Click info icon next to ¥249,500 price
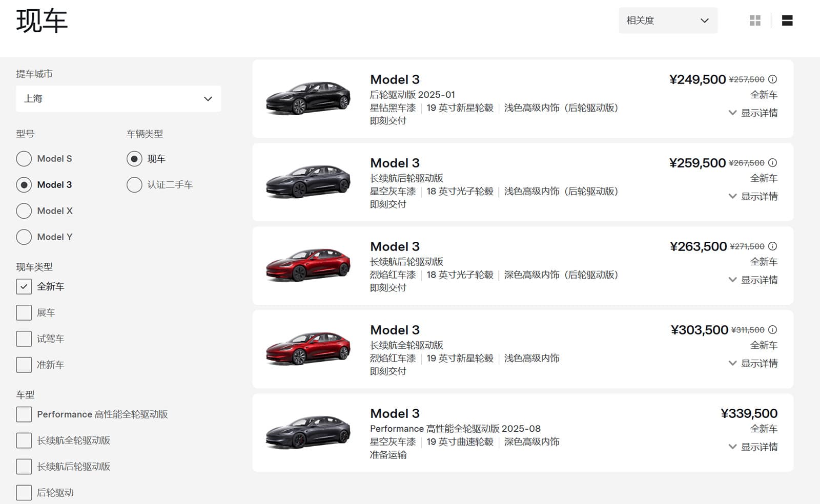The height and width of the screenshot is (504, 820). click(772, 79)
